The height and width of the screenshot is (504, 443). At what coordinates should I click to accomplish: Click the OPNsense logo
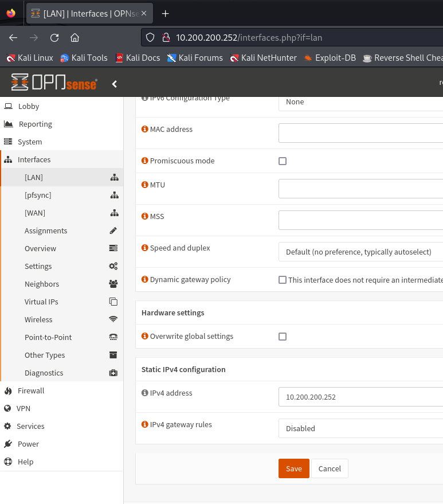click(54, 83)
